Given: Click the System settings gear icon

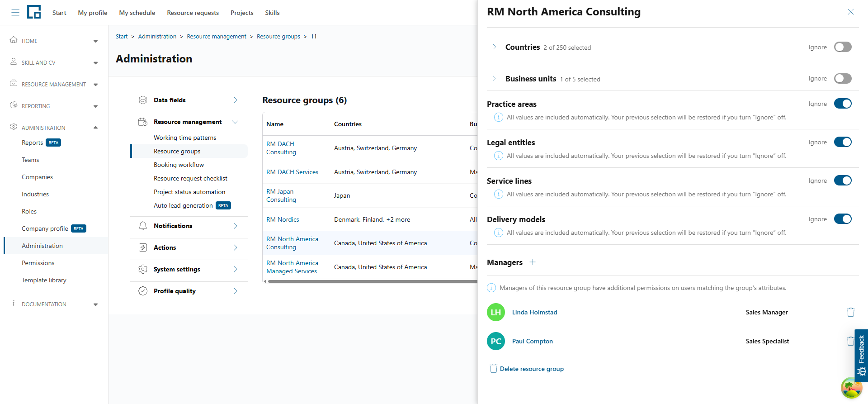Looking at the screenshot, I should point(143,269).
